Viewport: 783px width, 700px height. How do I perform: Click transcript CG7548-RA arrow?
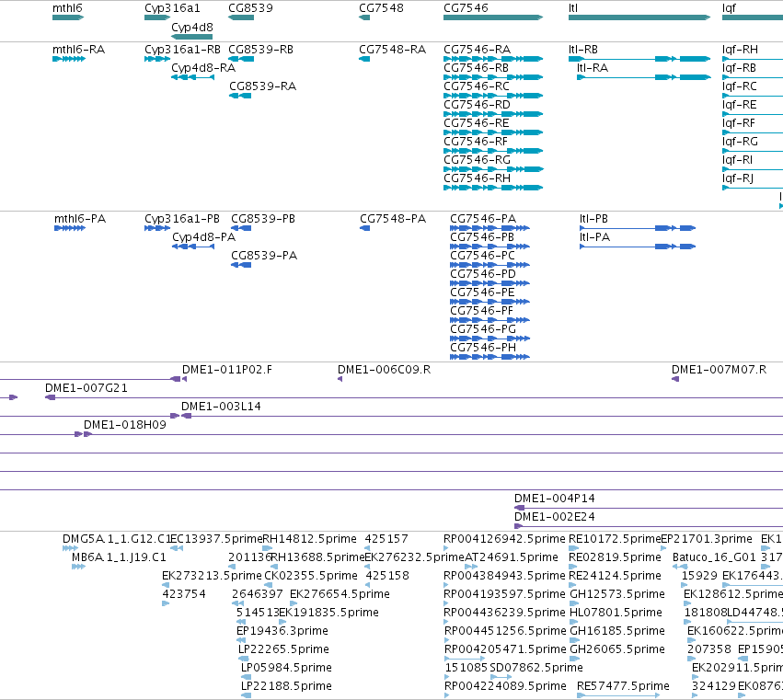[x=364, y=59]
